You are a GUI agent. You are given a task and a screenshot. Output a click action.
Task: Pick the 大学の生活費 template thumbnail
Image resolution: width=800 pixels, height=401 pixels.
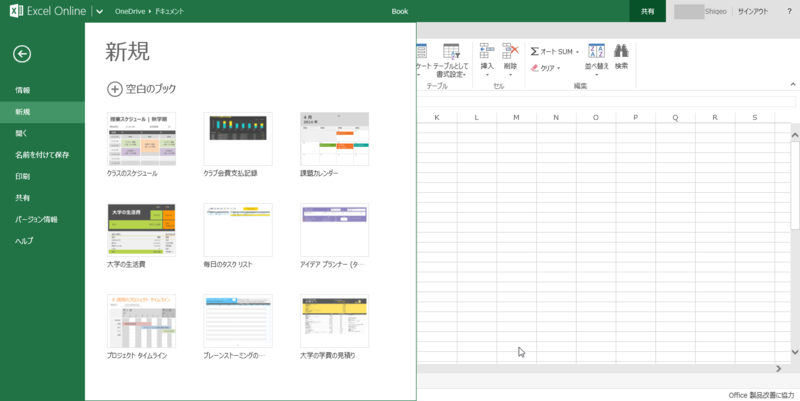[141, 230]
